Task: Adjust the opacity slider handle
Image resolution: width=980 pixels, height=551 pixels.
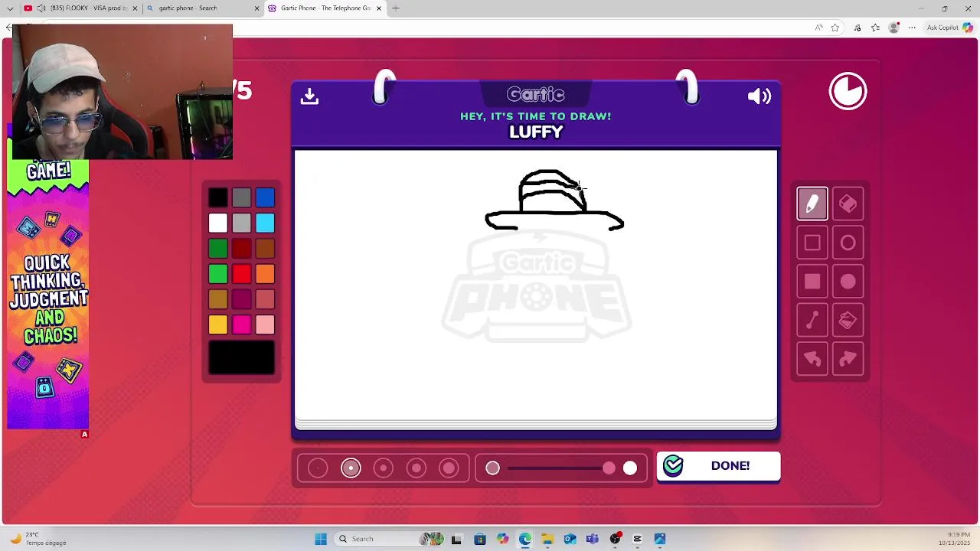Action: coord(609,468)
